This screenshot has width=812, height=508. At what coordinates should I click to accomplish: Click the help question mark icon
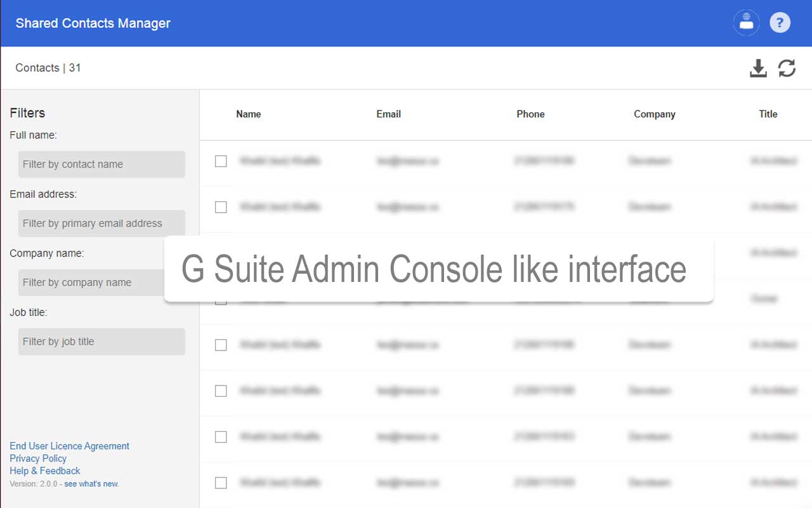click(780, 23)
